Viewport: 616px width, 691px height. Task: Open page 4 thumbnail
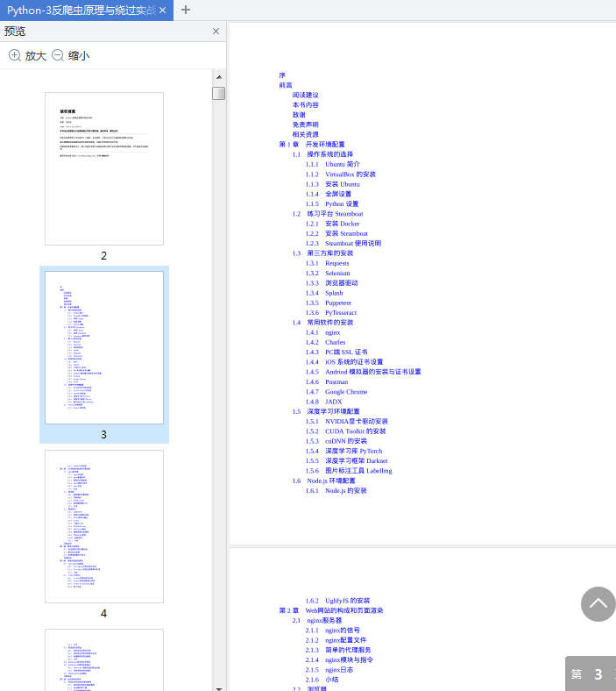point(104,527)
